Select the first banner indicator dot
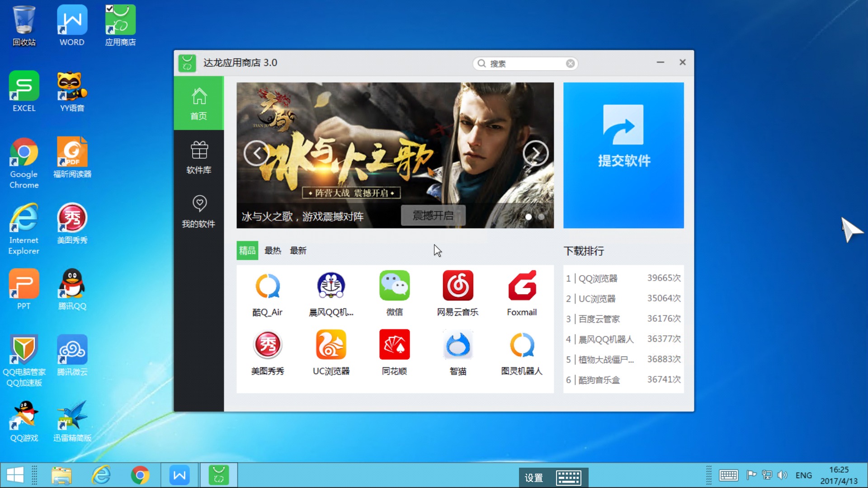868x488 pixels. tap(528, 217)
